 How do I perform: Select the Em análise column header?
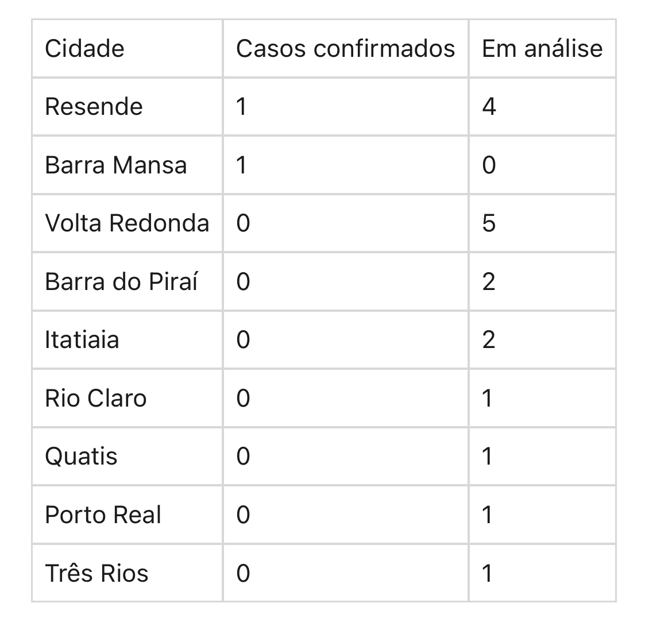click(x=542, y=49)
